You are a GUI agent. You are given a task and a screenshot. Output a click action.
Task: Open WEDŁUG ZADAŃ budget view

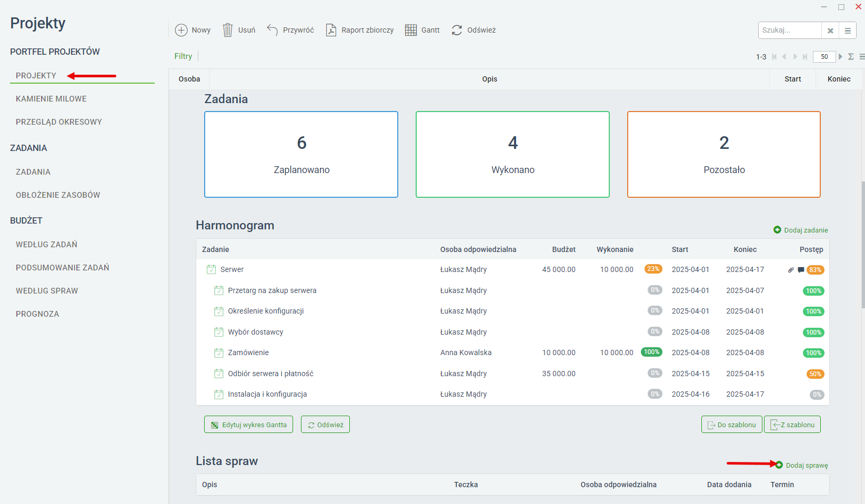tap(46, 245)
